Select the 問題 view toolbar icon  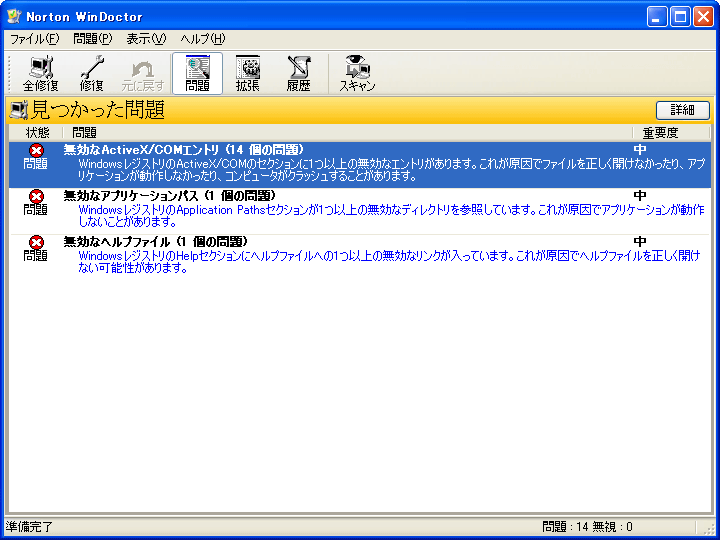click(197, 73)
